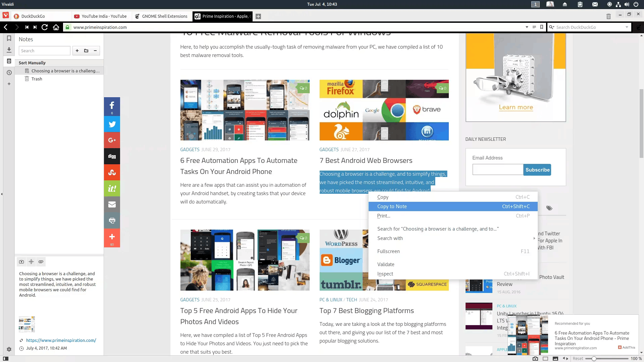644x362 pixels.
Task: Bookmark the current page
Action: point(542,27)
